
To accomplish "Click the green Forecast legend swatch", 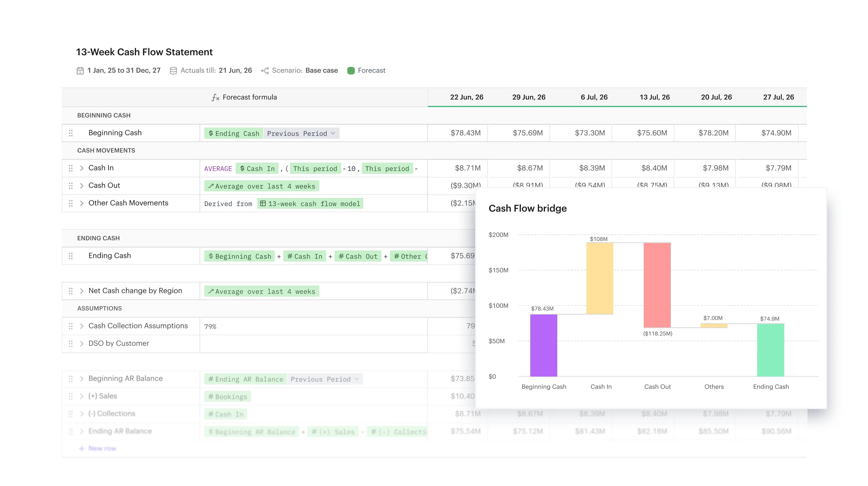I will [x=351, y=70].
